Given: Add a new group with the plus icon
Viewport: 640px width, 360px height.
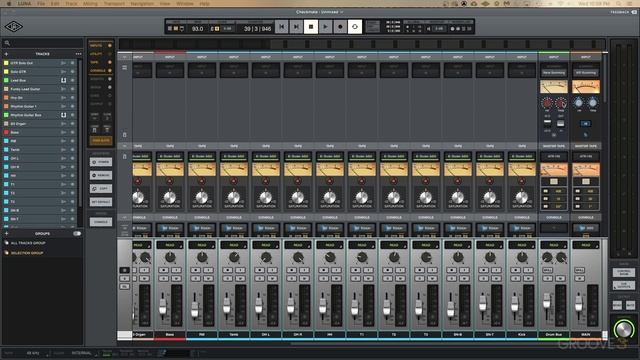Looking at the screenshot, I should tap(6, 233).
